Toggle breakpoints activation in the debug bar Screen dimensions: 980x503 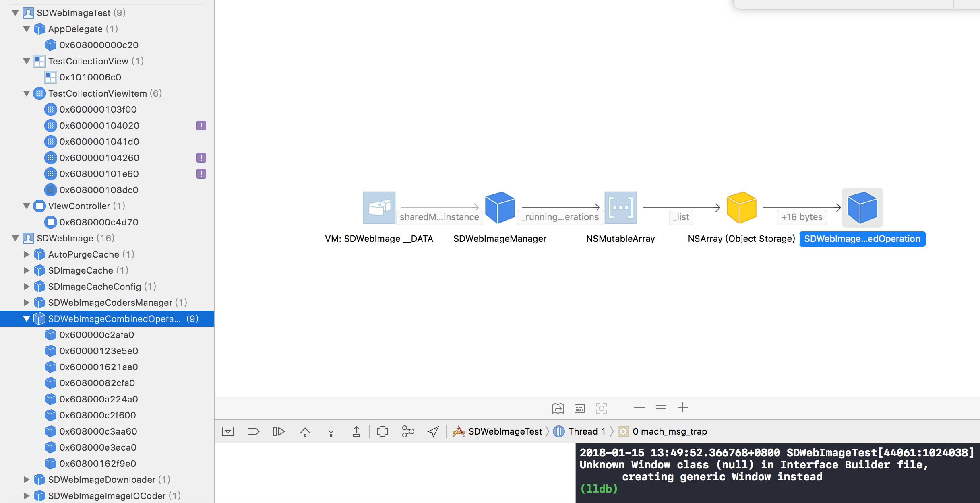tap(253, 431)
